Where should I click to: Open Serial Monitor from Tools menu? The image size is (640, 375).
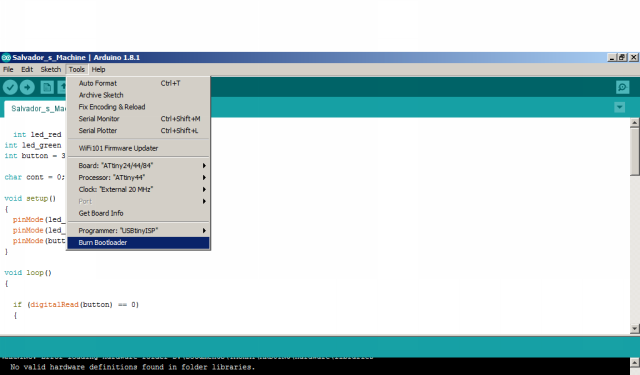coord(138,119)
